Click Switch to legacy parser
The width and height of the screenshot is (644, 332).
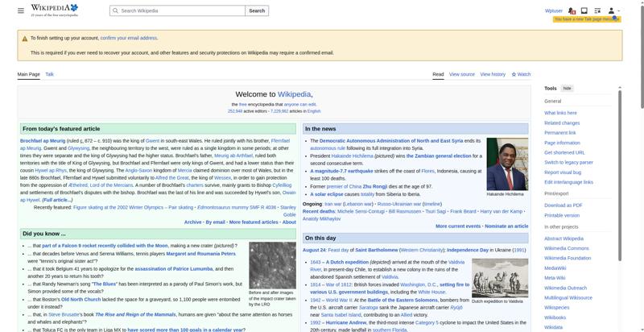pyautogui.click(x=568, y=162)
